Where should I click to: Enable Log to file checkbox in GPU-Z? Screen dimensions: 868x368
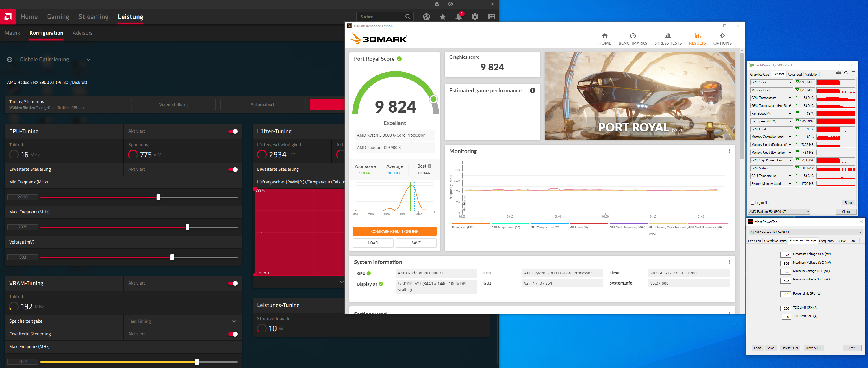[x=753, y=202]
